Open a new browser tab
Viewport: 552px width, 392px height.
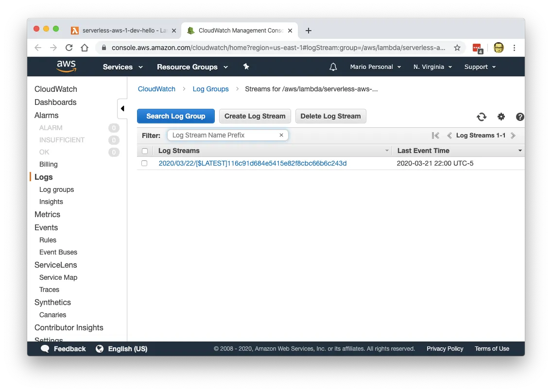pos(309,31)
